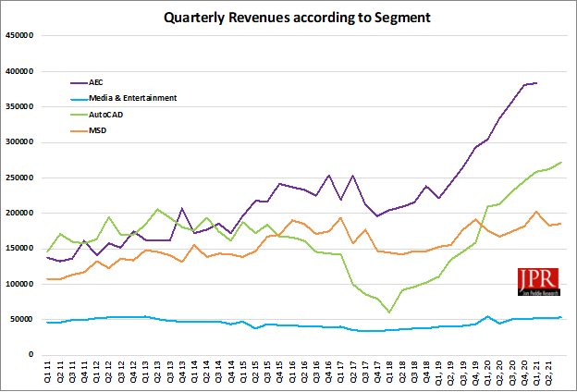The image size is (577, 392).
Task: Click the Q1 11 x-axis label
Action: coord(47,373)
